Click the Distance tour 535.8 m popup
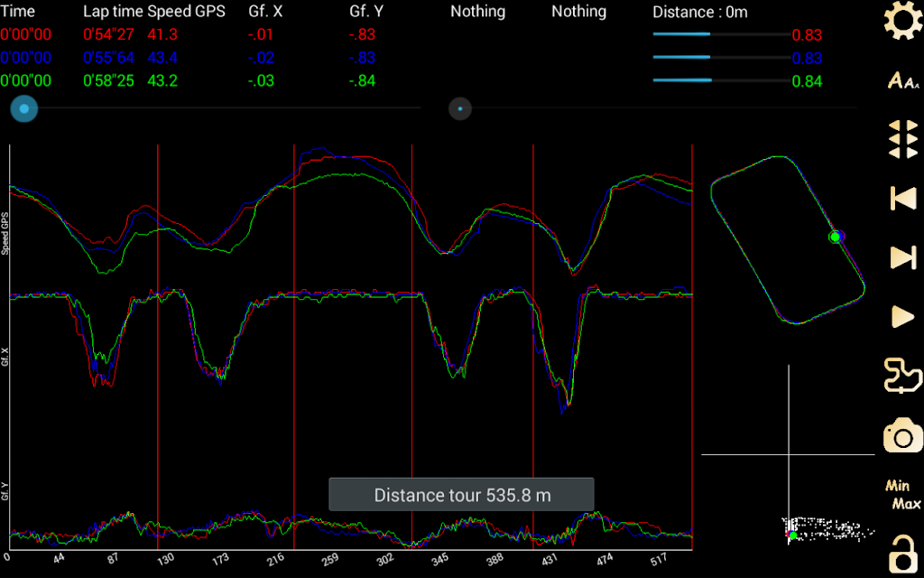The width and height of the screenshot is (924, 578). click(461, 495)
